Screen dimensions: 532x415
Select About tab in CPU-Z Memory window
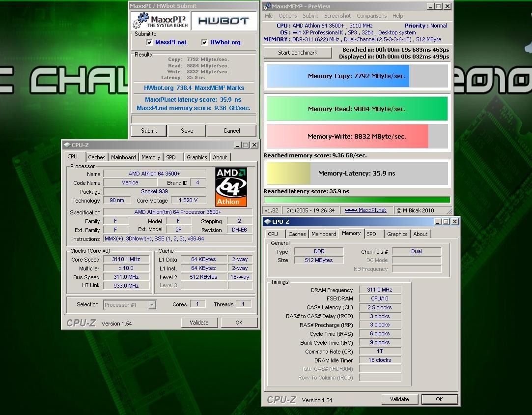click(x=420, y=234)
